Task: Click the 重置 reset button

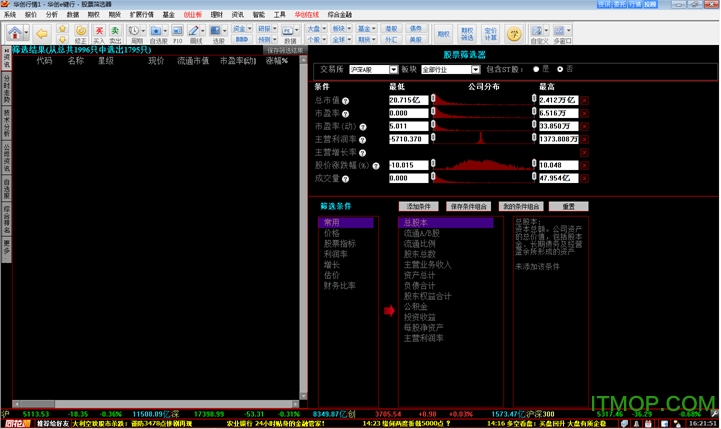Action: tap(568, 207)
